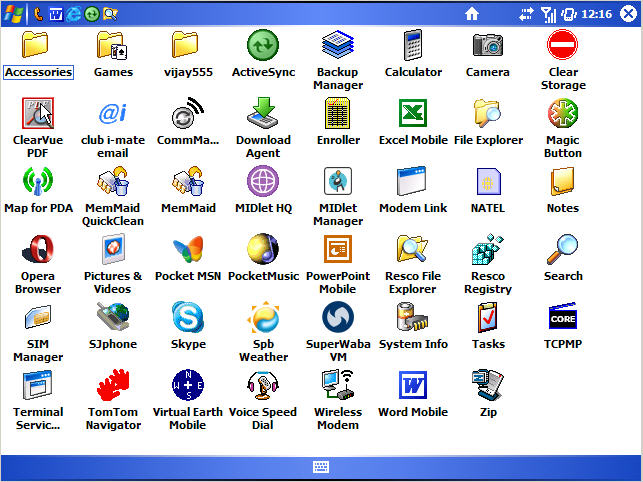Screen dimensions: 643x482
Task: Check the data connectivity arrows icon
Action: 526,14
